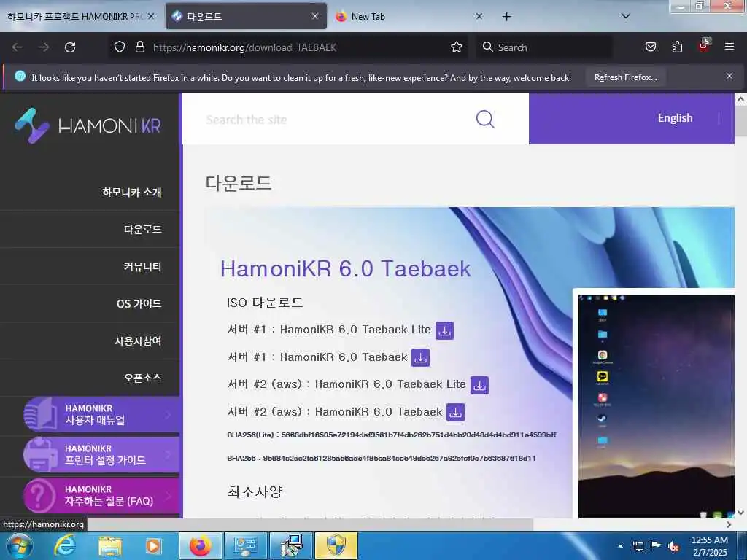Viewport: 747px width, 560px height.
Task: Click the HamoniKR logo in sidebar
Action: [x=88, y=125]
